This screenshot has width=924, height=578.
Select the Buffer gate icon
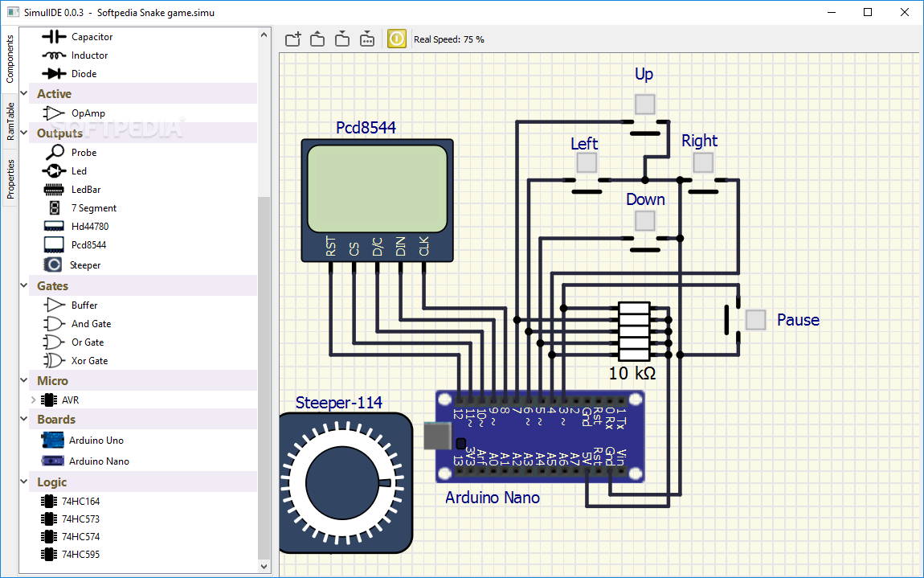point(54,305)
